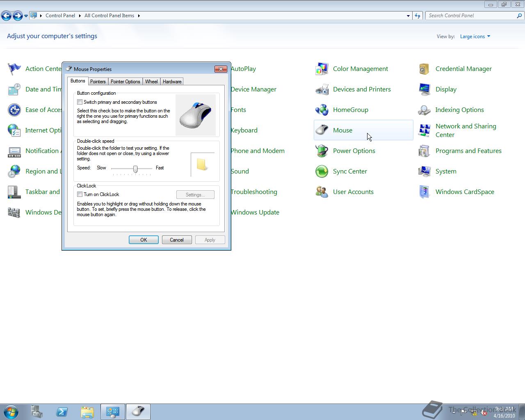Click the Devices and Printers icon
Screen dimensions: 525x420
[x=322, y=89]
